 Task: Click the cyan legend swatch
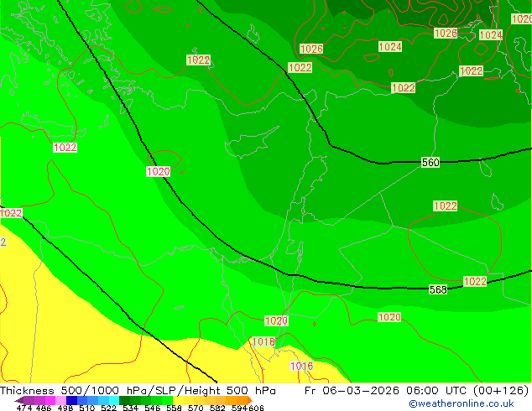[x=114, y=400]
